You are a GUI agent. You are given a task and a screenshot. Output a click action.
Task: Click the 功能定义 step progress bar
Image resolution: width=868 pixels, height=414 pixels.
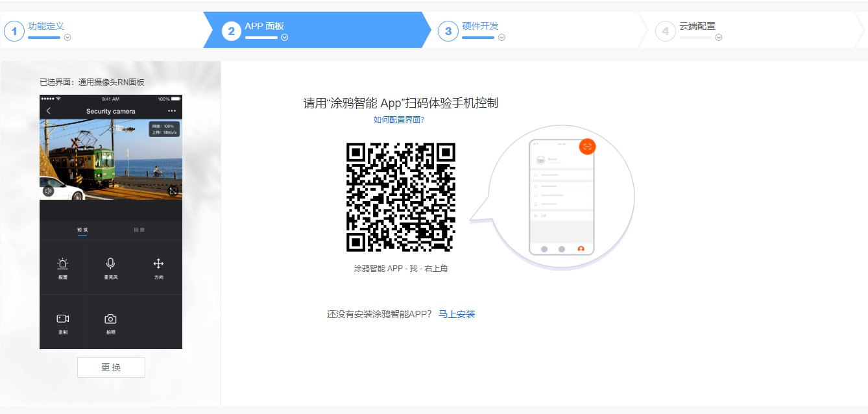tap(44, 38)
